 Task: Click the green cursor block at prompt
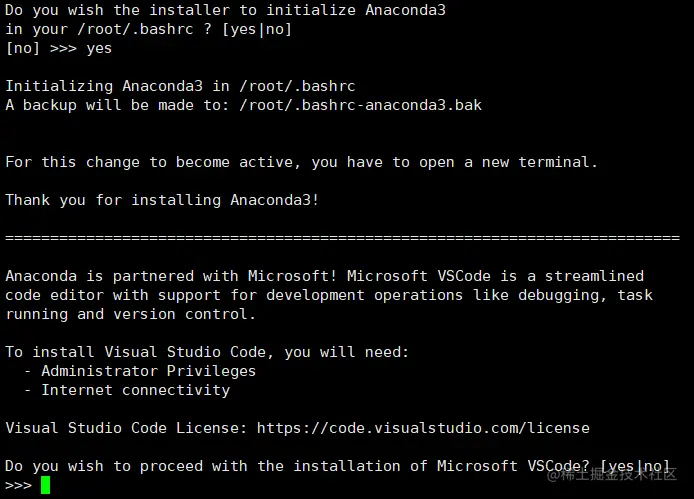45,485
